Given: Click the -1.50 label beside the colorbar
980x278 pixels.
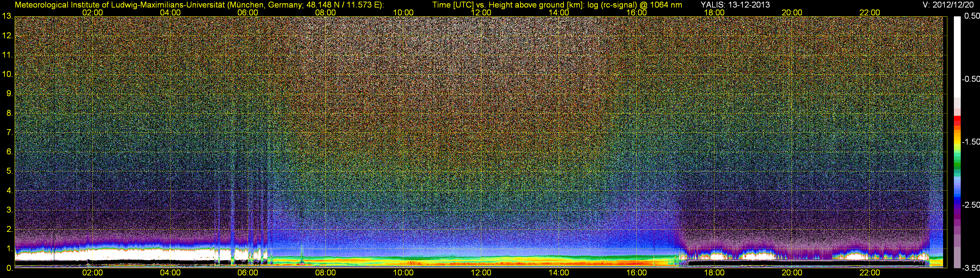Looking at the screenshot, I should (x=971, y=142).
